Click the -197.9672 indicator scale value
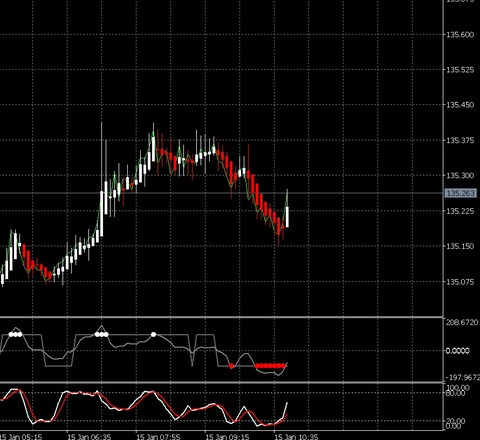Viewport: 480px width, 440px height. (x=462, y=378)
